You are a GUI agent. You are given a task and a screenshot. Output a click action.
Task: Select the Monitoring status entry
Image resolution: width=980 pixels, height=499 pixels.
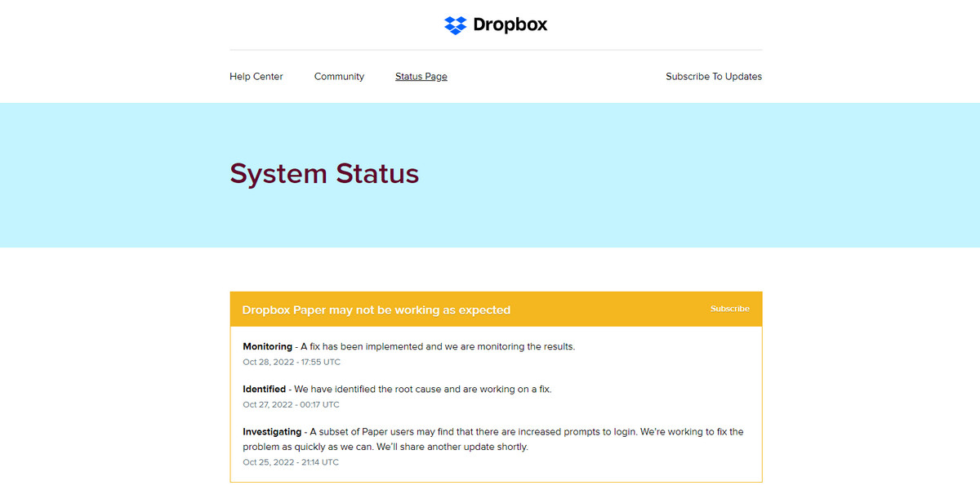click(408, 346)
